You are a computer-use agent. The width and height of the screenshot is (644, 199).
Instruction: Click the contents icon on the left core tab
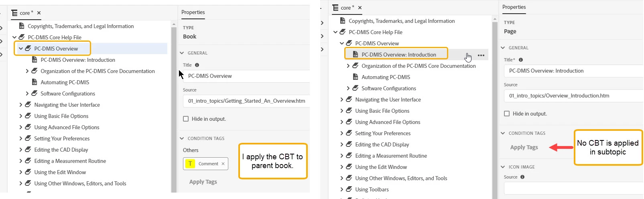pos(15,13)
